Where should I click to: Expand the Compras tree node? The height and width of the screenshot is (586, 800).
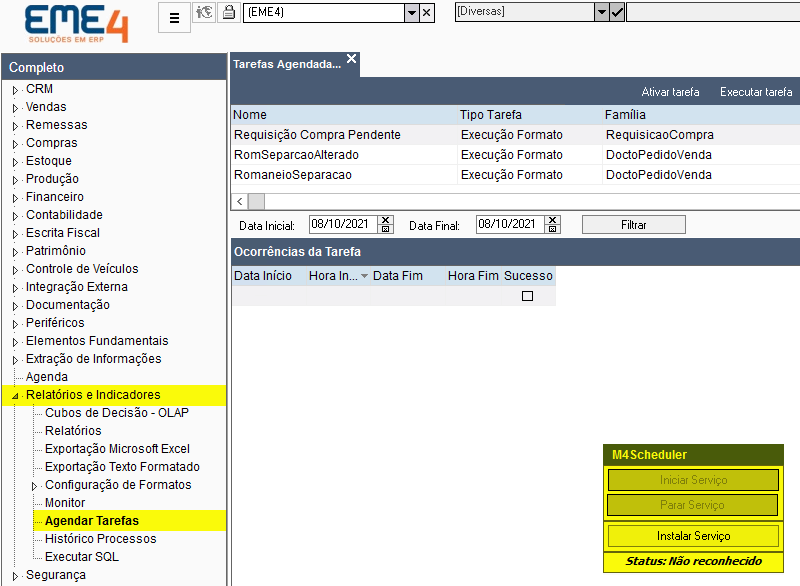pyautogui.click(x=15, y=144)
